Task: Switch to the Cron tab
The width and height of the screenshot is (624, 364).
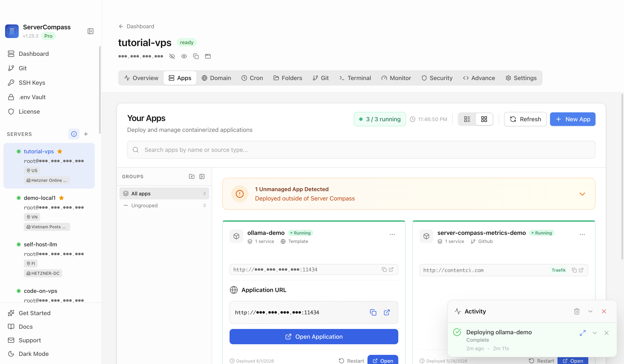Action: point(252,78)
